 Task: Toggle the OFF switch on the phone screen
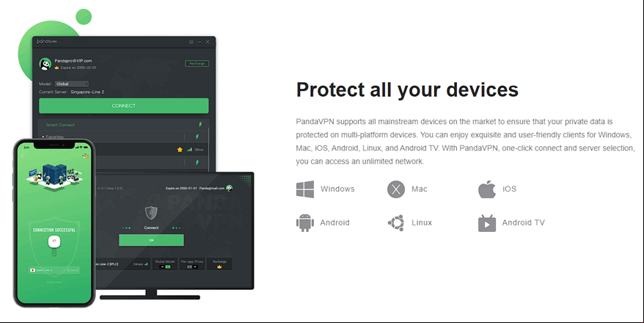pyautogui.click(x=54, y=241)
